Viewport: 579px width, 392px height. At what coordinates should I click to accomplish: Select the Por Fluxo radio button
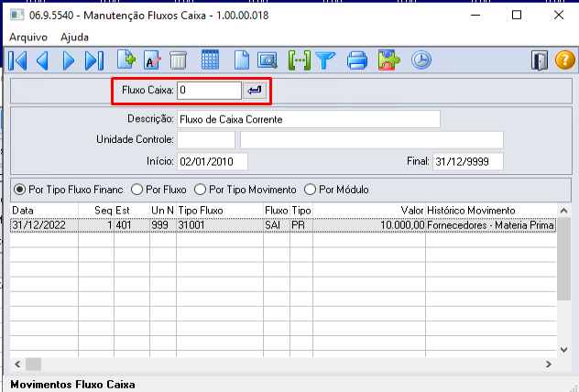158,190
